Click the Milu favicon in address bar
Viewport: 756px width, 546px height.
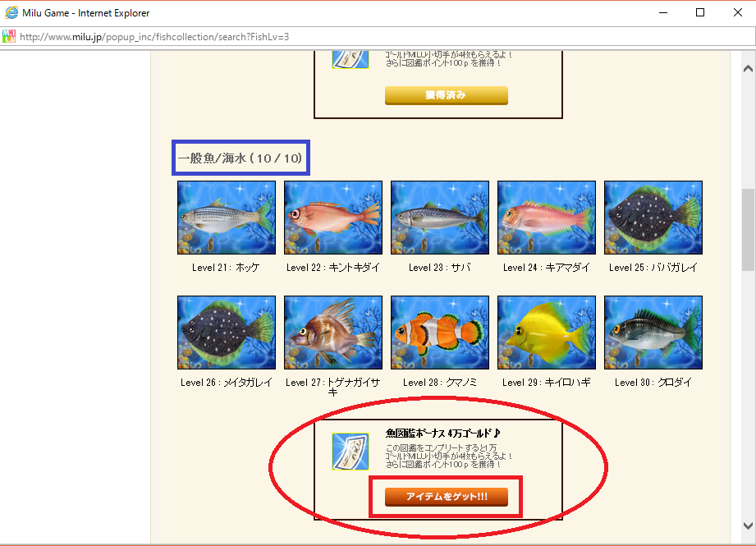(9, 37)
